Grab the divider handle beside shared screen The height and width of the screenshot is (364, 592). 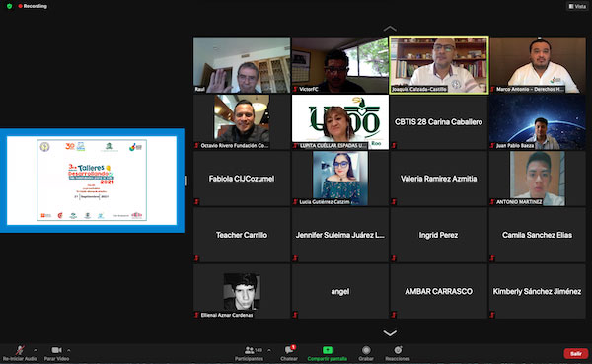point(185,181)
